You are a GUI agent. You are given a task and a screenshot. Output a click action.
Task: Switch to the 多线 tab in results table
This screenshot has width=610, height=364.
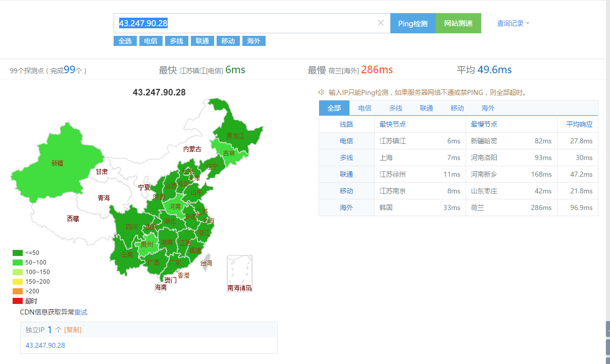[x=395, y=108]
